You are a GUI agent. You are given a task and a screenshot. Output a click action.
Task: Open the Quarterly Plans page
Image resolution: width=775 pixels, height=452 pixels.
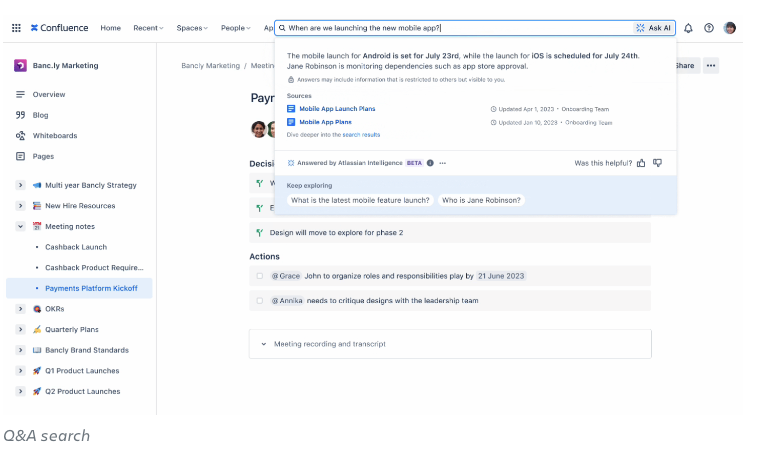[72, 329]
